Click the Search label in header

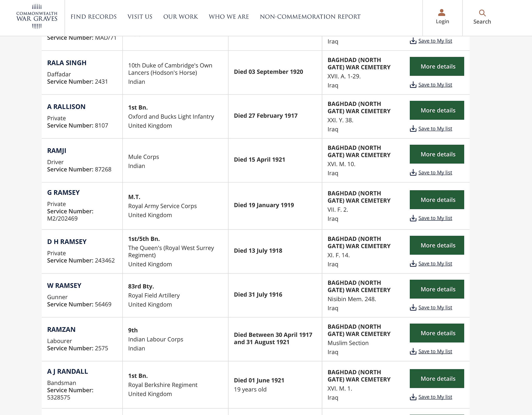[x=482, y=22]
